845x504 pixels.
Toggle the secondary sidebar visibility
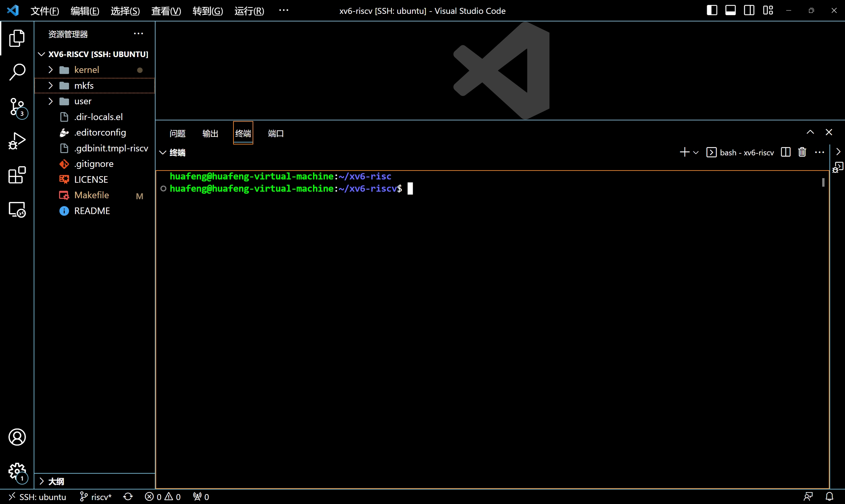(749, 11)
